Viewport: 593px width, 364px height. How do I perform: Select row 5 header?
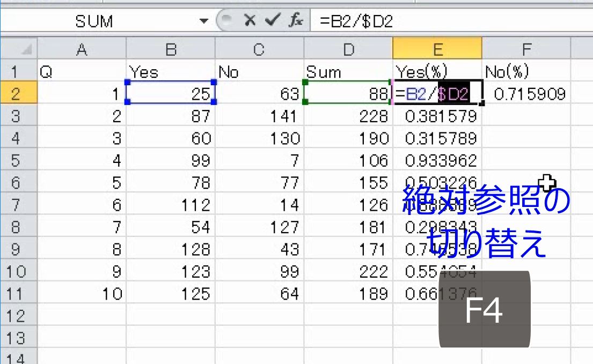coord(19,159)
